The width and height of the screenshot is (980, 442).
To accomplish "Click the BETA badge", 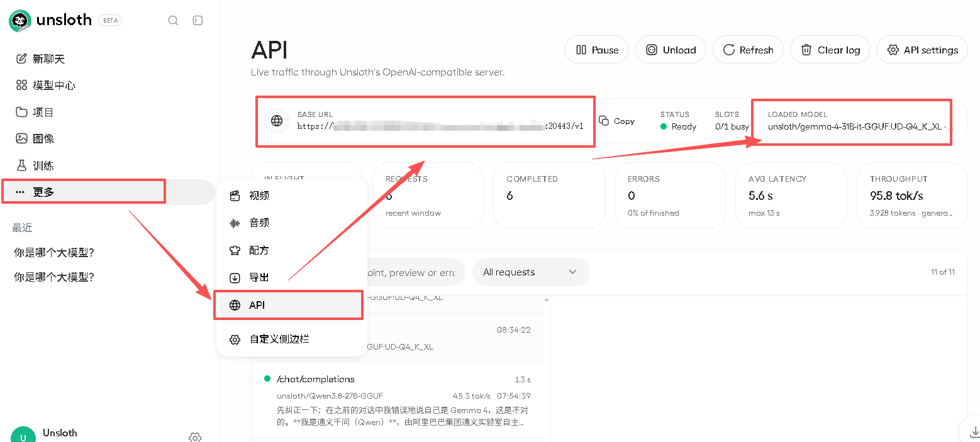I will [x=110, y=21].
